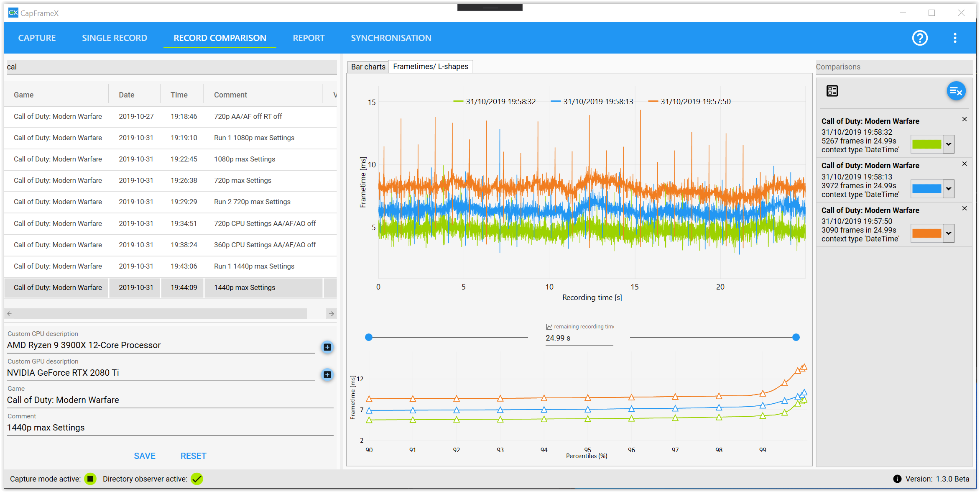Remove the 19:58:32 comparison record
Image resolution: width=980 pixels, height=492 pixels.
[965, 119]
